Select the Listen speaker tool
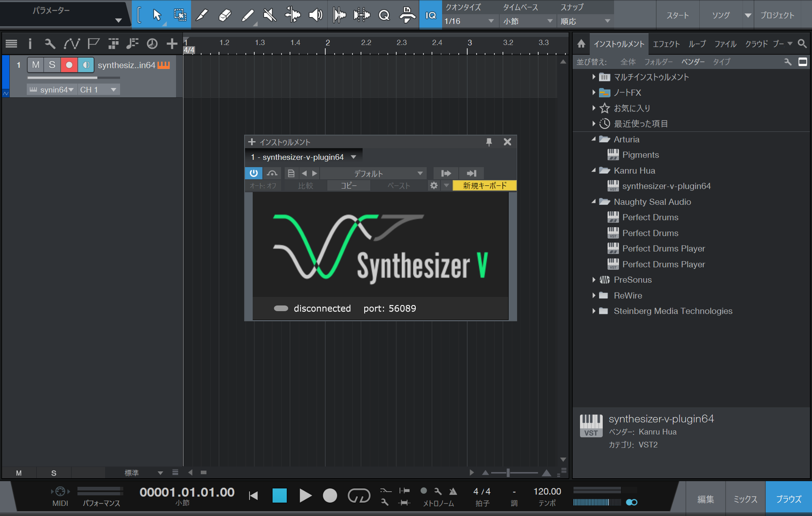The width and height of the screenshot is (812, 516). point(315,15)
